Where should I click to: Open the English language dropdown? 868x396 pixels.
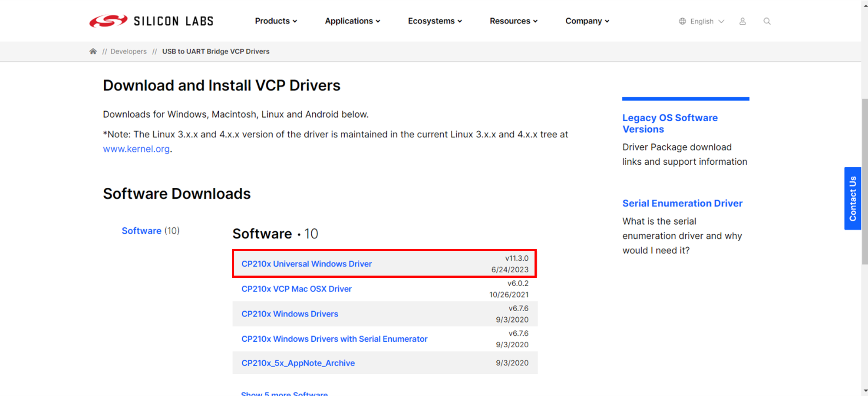coord(707,21)
